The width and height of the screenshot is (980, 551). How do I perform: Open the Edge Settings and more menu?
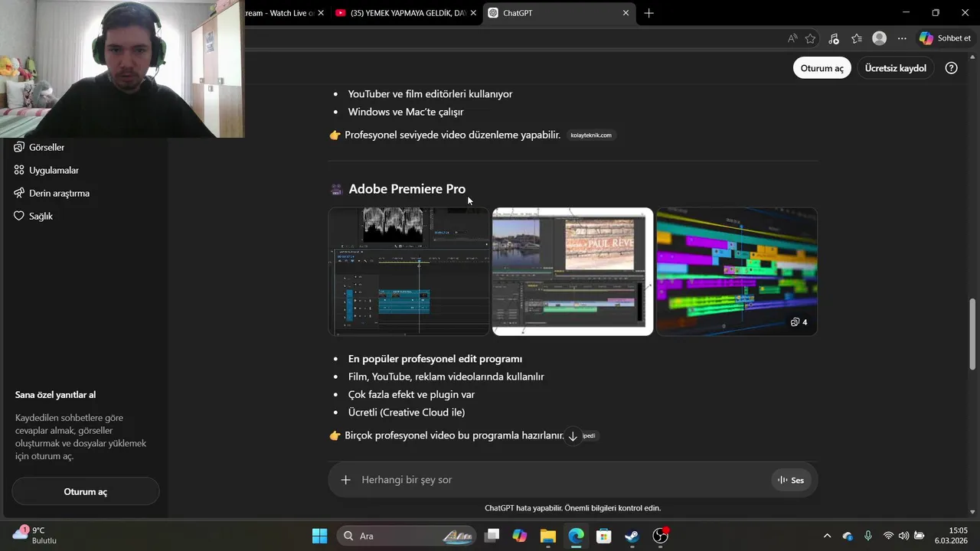click(x=902, y=38)
